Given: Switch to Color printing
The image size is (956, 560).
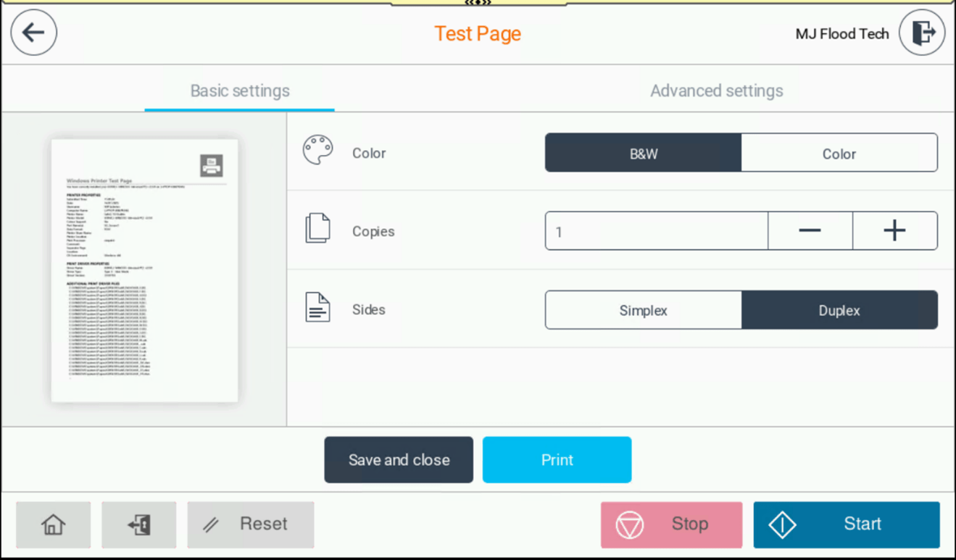Looking at the screenshot, I should [x=839, y=153].
